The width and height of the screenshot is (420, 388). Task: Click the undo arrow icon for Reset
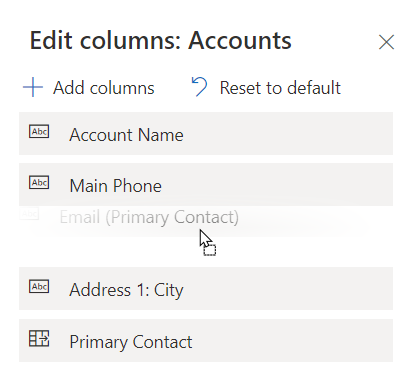click(199, 87)
